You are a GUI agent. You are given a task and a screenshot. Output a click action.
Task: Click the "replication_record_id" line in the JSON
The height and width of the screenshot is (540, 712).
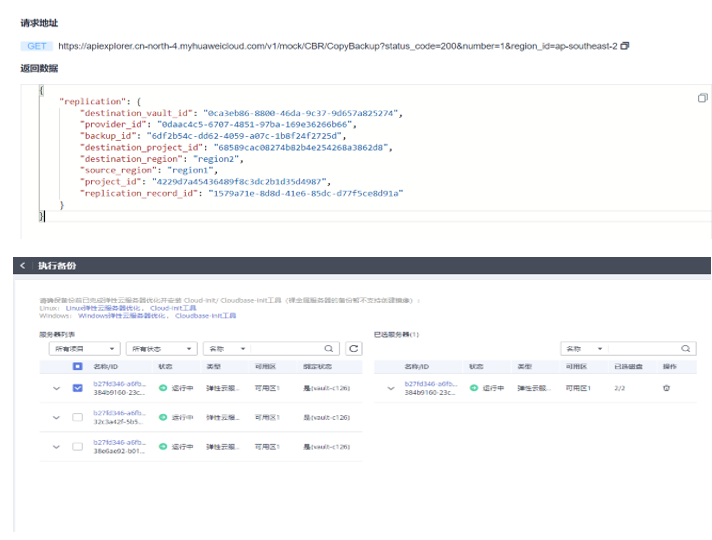(242, 193)
